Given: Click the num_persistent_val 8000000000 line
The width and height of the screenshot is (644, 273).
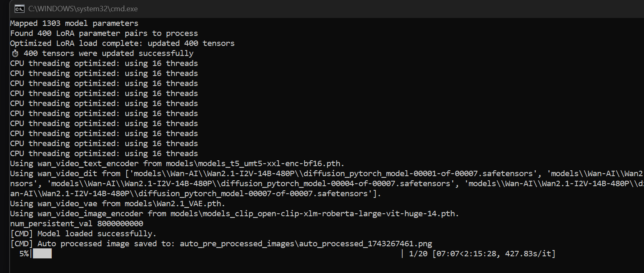Looking at the screenshot, I should tap(77, 224).
